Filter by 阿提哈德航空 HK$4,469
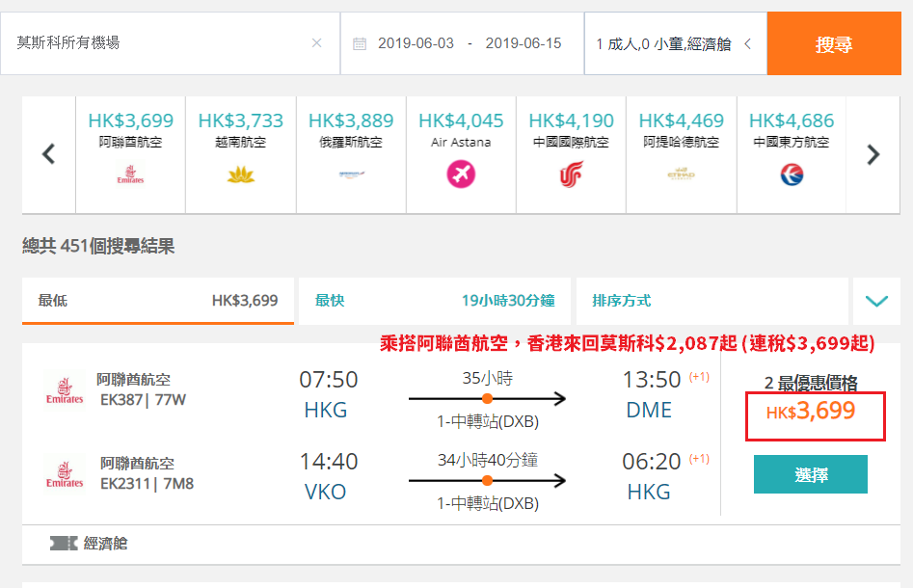Viewport: 913px width, 588px height. coord(682,154)
